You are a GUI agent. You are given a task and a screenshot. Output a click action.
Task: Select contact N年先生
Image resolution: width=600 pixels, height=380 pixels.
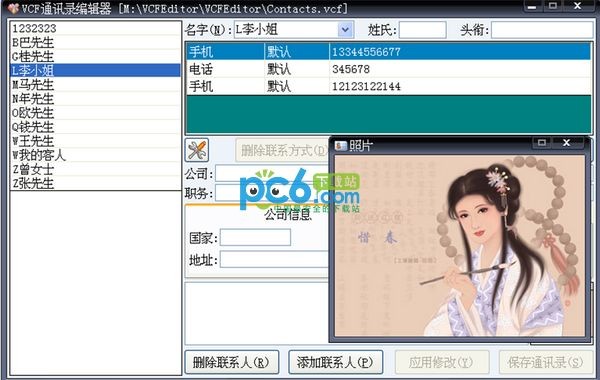96,99
